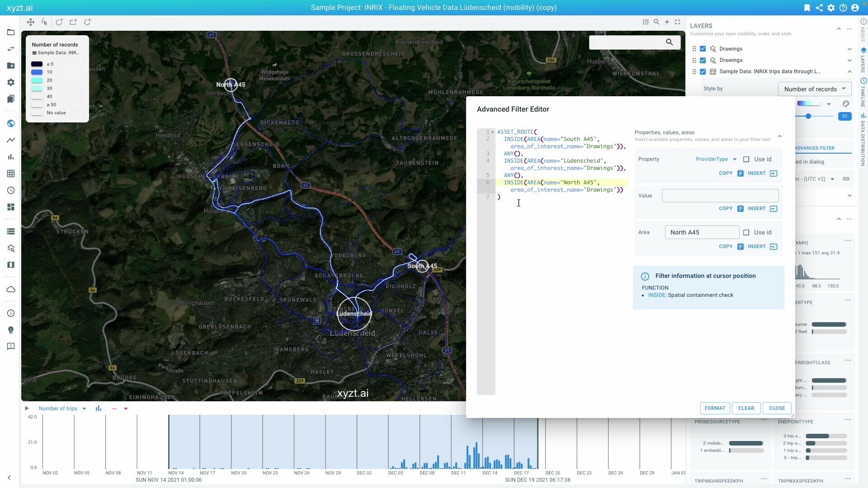Screen dimensions: 868x488
Task: Open LAYERS panel more options menu
Action: (x=849, y=28)
